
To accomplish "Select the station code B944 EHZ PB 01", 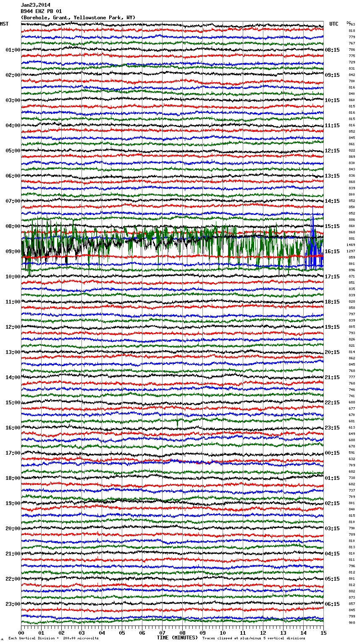I will point(41,11).
